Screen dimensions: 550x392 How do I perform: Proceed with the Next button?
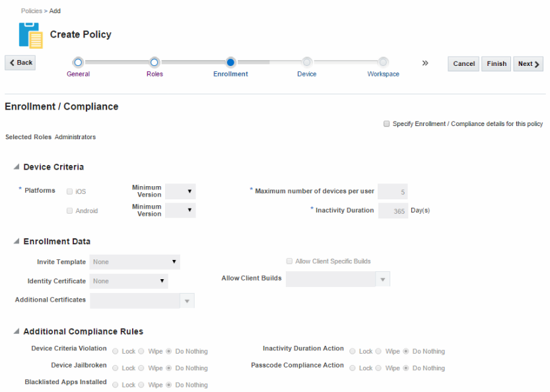[528, 64]
